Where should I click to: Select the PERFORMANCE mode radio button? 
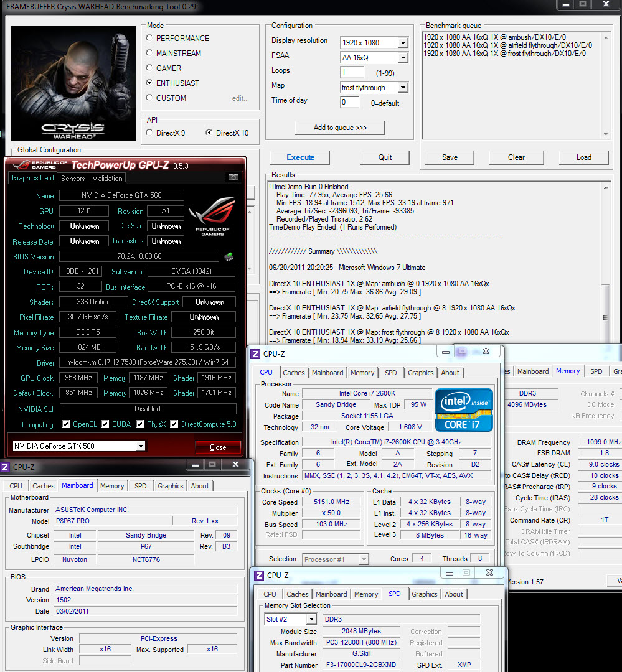pos(149,38)
